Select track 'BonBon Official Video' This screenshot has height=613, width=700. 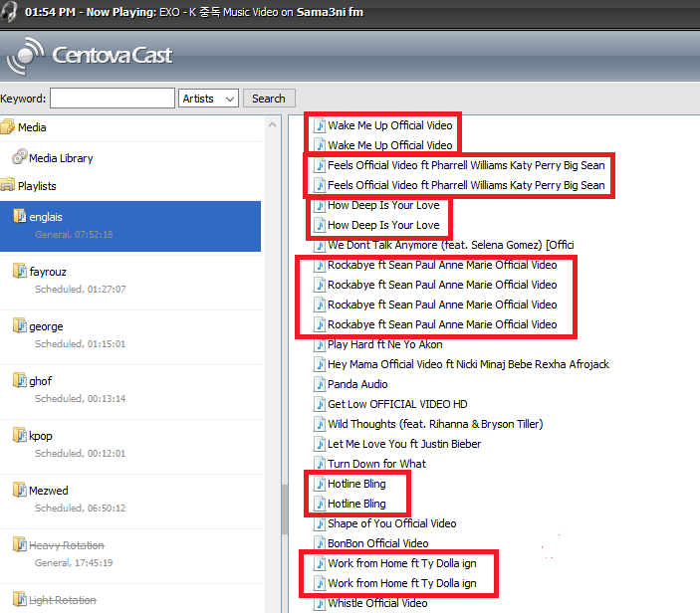pyautogui.click(x=378, y=543)
